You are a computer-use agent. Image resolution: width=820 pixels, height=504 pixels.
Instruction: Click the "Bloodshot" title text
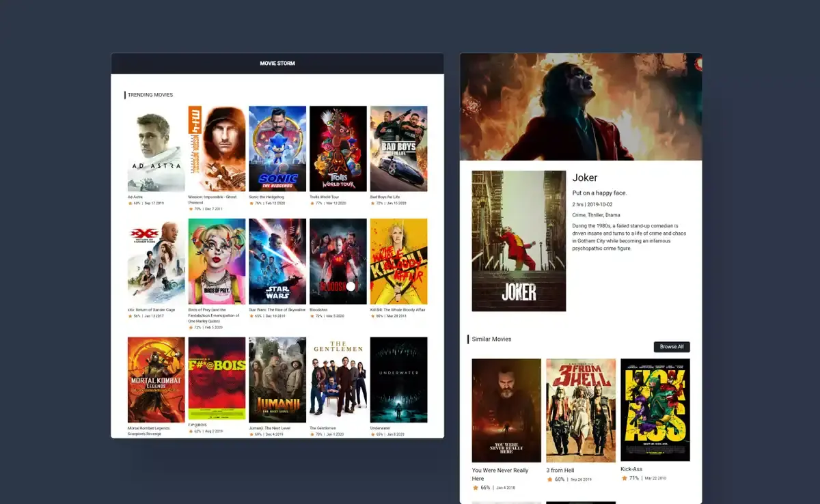click(x=318, y=309)
